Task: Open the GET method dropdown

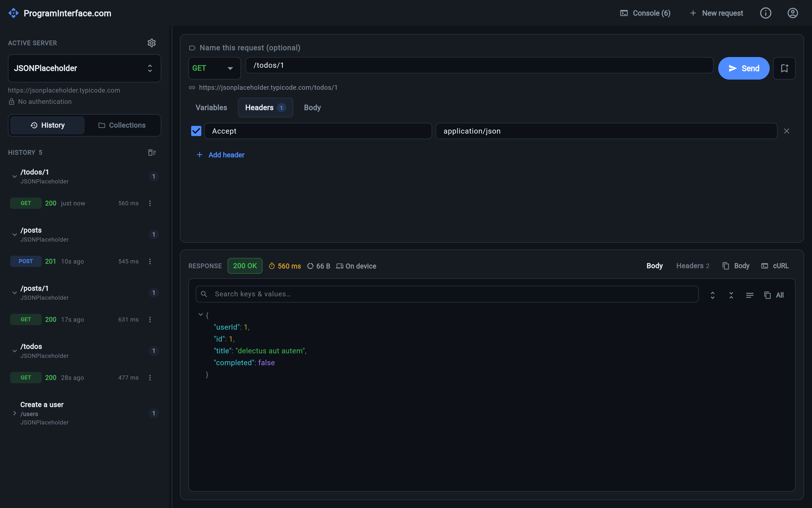Action: [214, 68]
